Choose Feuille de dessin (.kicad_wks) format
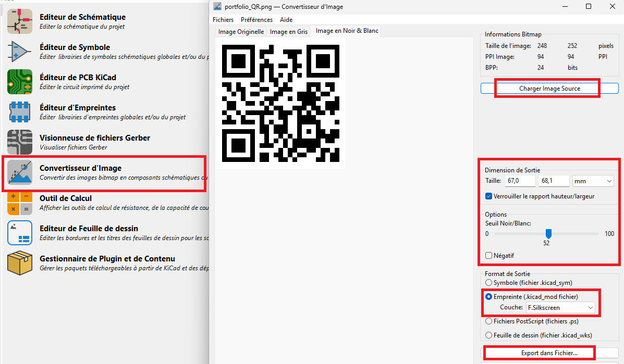The height and width of the screenshot is (364, 624). point(488,335)
